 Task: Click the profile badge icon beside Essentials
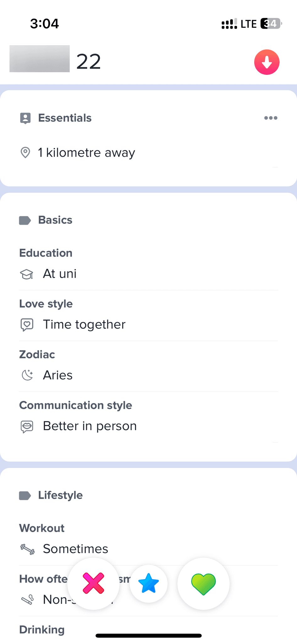click(x=25, y=118)
